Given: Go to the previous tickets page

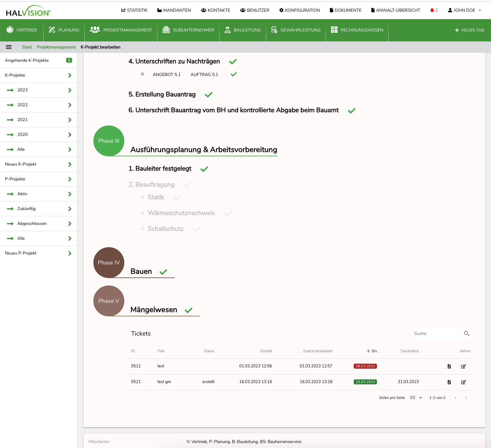Looking at the screenshot, I should pos(455,398).
